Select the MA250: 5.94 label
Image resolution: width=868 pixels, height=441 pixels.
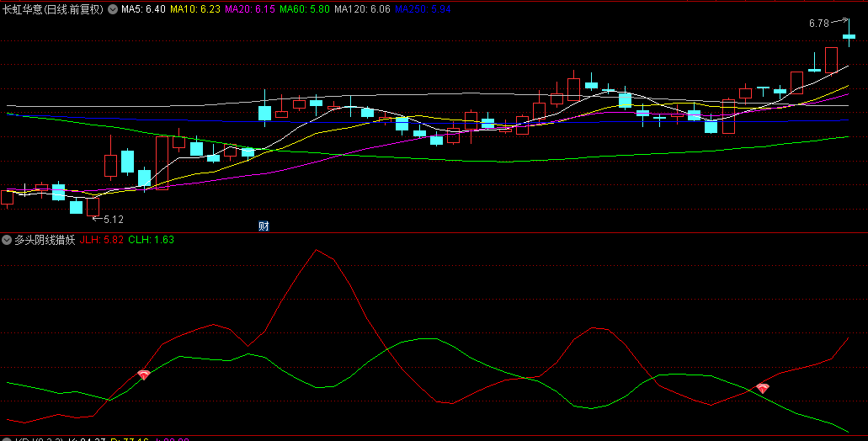pyautogui.click(x=423, y=9)
